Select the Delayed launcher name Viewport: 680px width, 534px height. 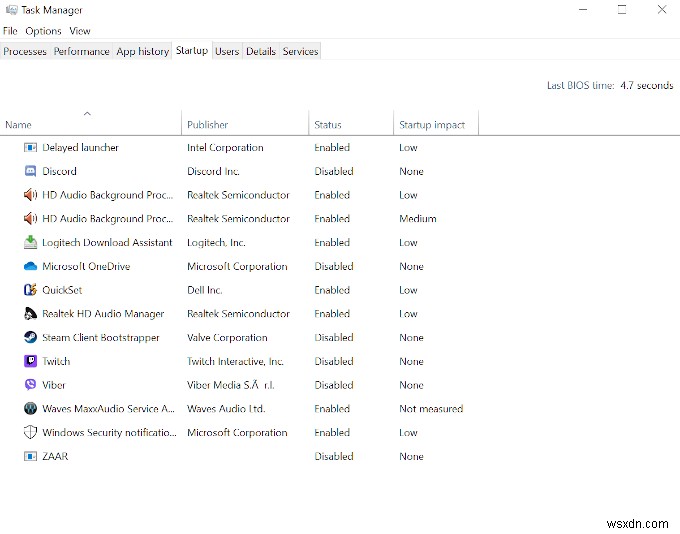pyautogui.click(x=80, y=147)
